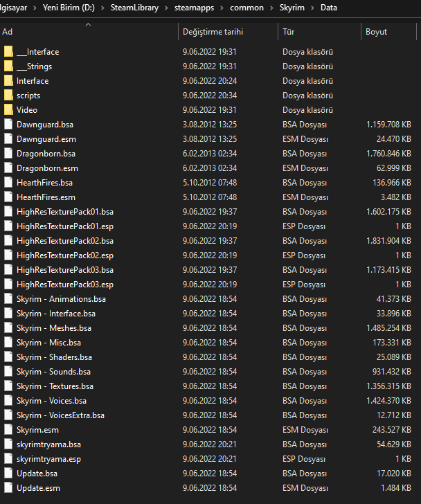Go to Yeni Birim (D:) in the path

(69, 8)
